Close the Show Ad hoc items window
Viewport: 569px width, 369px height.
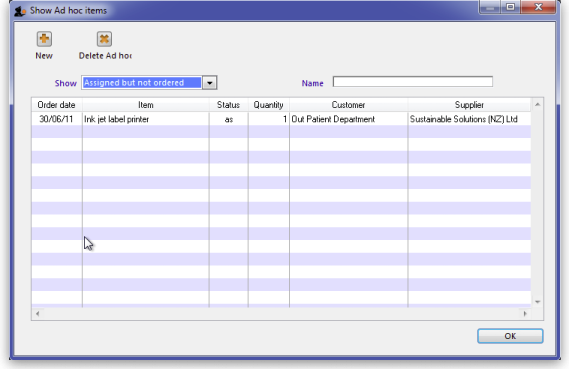pos(538,7)
